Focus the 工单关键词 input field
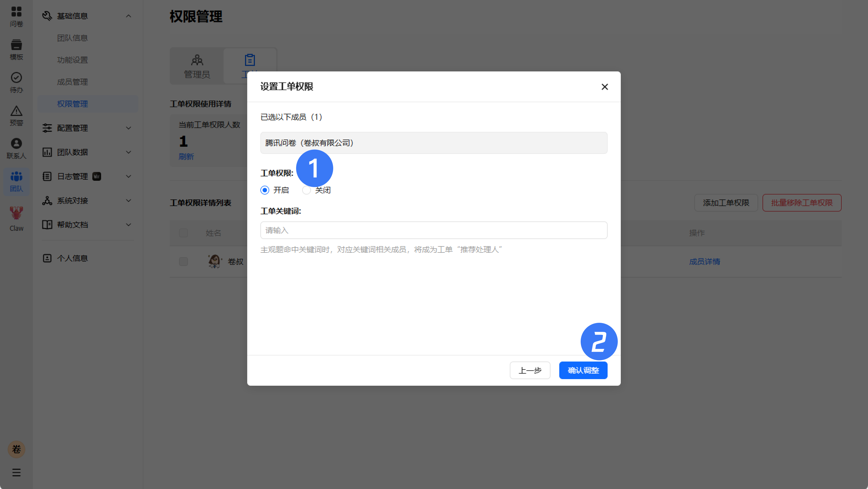868x489 pixels. point(434,230)
